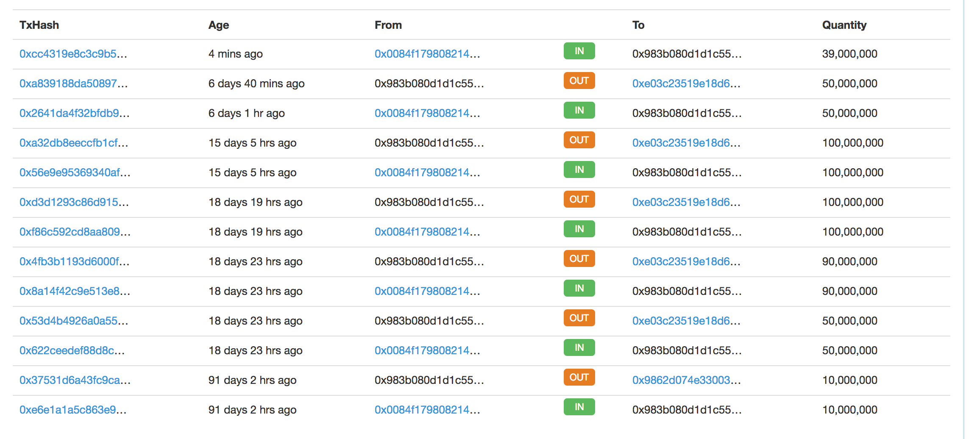Click the IN badge on the last row
The width and height of the screenshot is (980, 439).
tap(579, 407)
